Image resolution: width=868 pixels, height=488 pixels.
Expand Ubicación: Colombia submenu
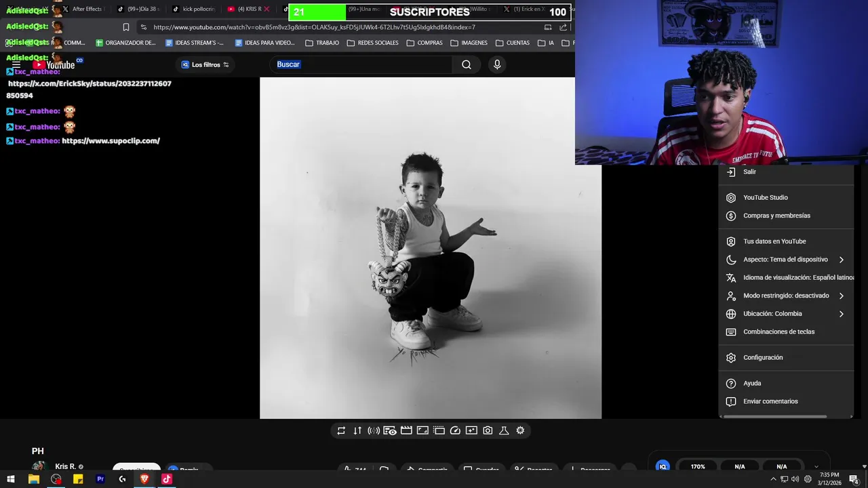pyautogui.click(x=787, y=314)
